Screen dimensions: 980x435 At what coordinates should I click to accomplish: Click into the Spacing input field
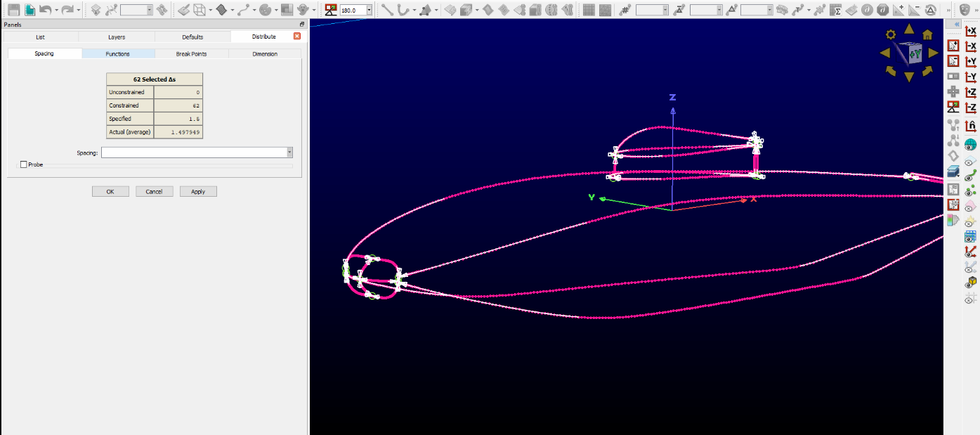click(x=193, y=152)
